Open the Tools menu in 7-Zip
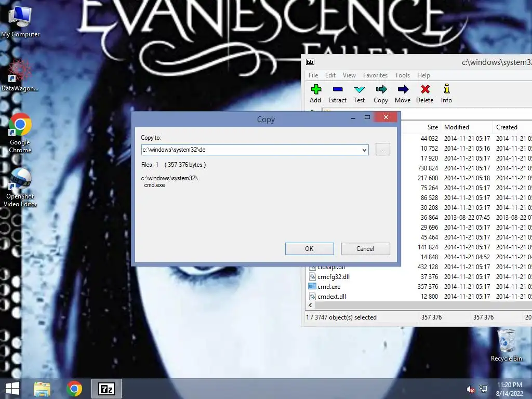The image size is (532, 399). (x=403, y=75)
